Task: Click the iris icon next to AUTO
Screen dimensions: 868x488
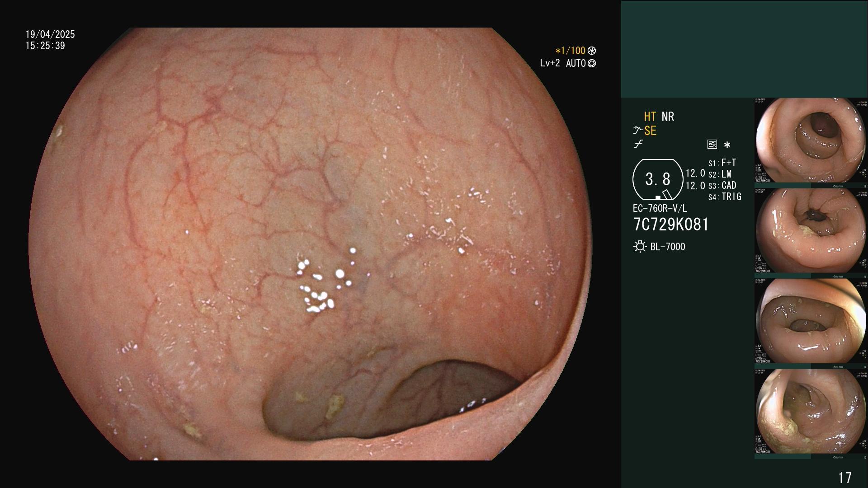Action: coord(592,64)
